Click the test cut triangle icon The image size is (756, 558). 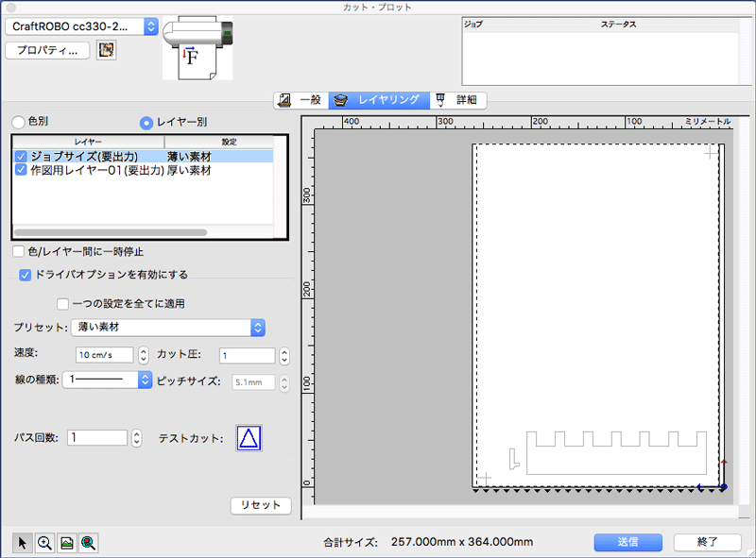tap(249, 437)
